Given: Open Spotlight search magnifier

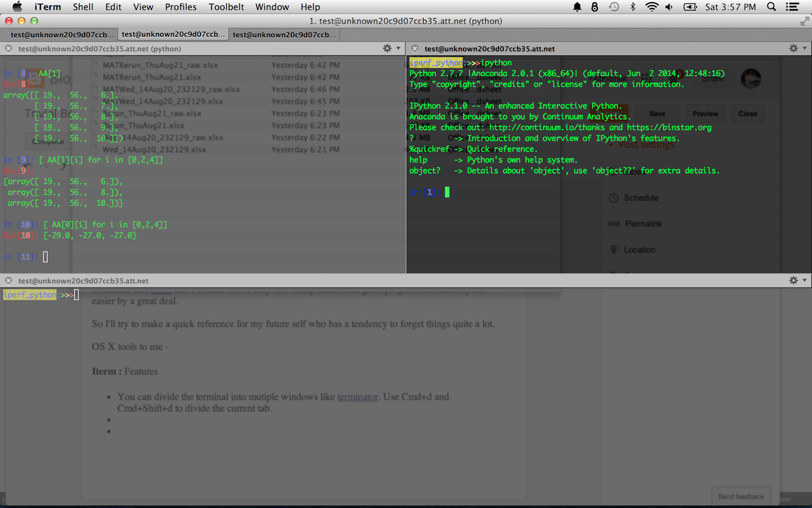Looking at the screenshot, I should tap(771, 7).
